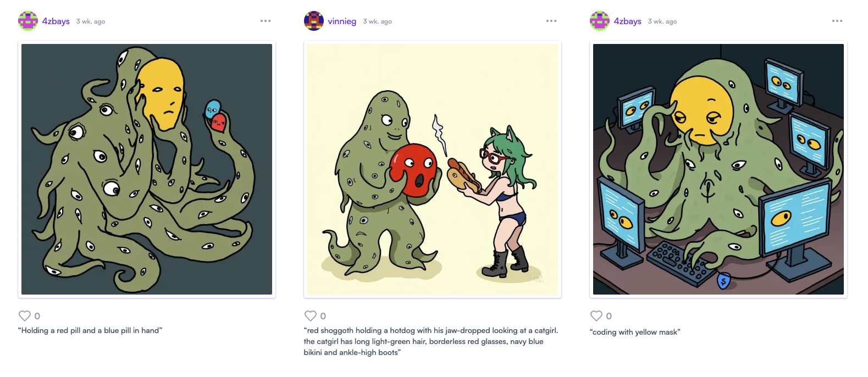Image resolution: width=868 pixels, height=377 pixels.
Task: Click 4zbays avatar on the red pill post
Action: pyautogui.click(x=28, y=21)
